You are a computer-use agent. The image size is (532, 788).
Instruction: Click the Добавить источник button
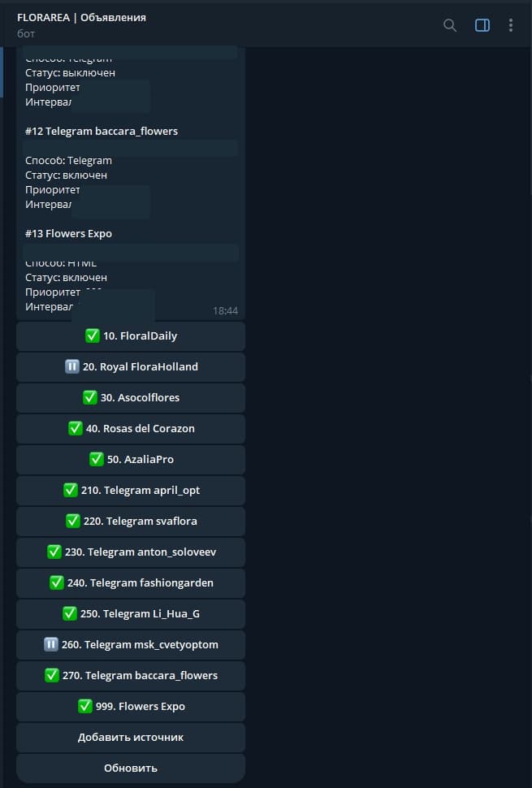point(131,738)
